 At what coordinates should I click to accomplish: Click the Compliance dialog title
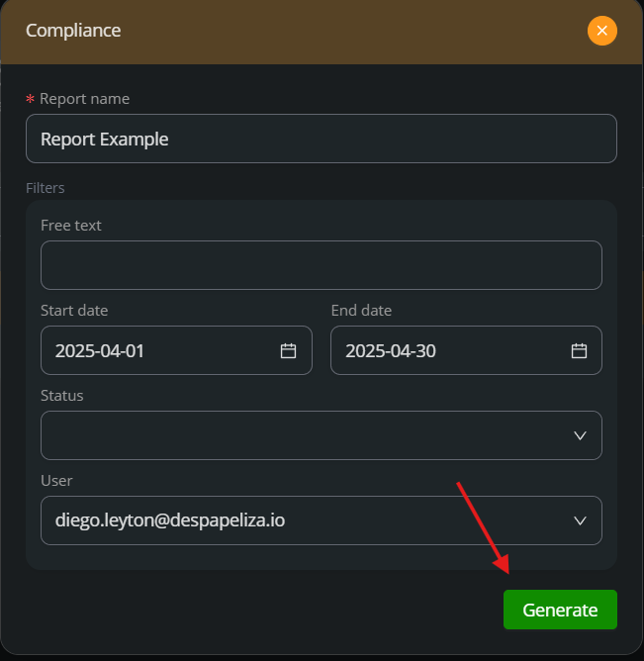pos(73,31)
